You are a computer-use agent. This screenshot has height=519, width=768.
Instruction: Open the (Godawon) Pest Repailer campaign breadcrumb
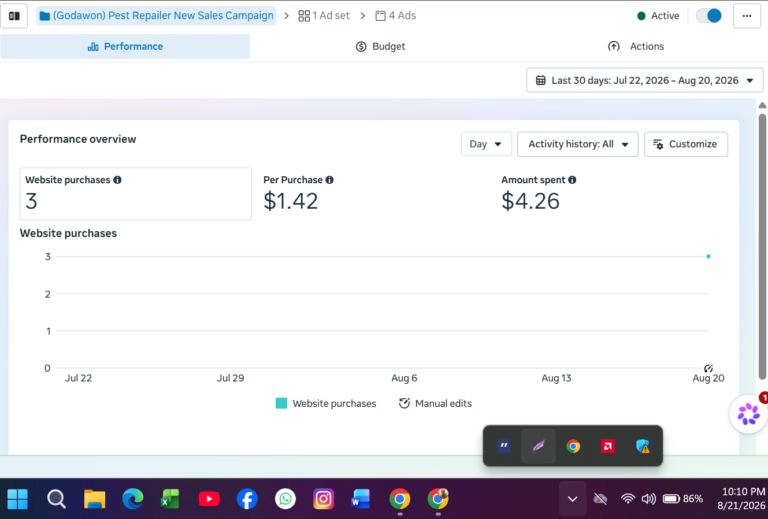pyautogui.click(x=156, y=16)
